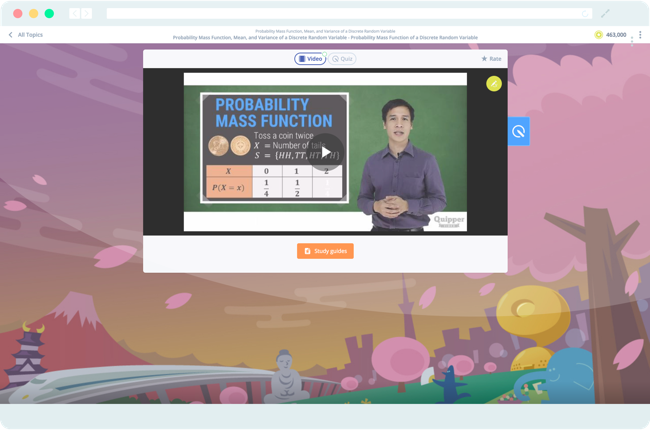Viewport: 650px width, 430px height.
Task: Click the expand icon right of address bar
Action: click(605, 14)
